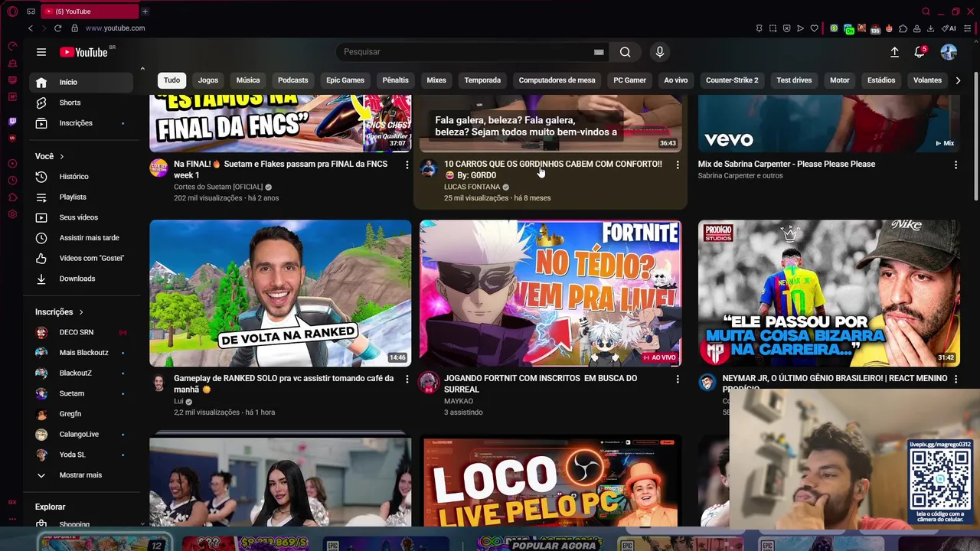
Task: Open the DECO SRN subscription channel
Action: pos(81,332)
